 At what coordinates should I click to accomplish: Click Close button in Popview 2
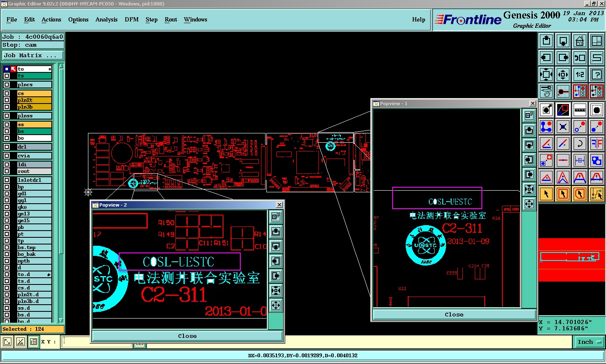click(187, 336)
